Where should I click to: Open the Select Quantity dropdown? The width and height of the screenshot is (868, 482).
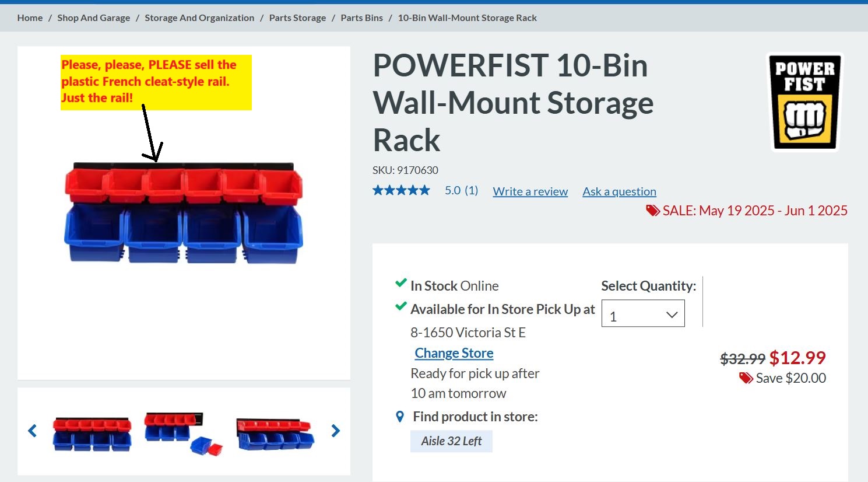pyautogui.click(x=643, y=314)
